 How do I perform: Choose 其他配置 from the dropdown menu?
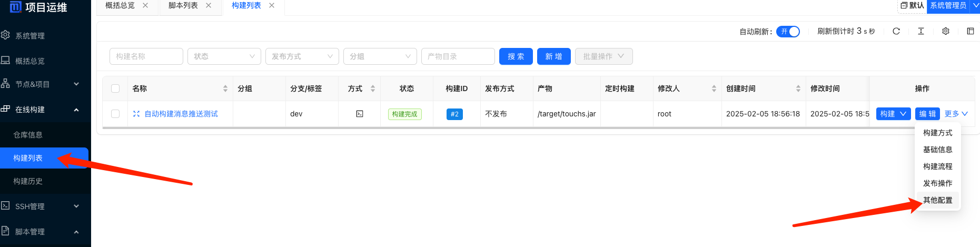pyautogui.click(x=937, y=200)
